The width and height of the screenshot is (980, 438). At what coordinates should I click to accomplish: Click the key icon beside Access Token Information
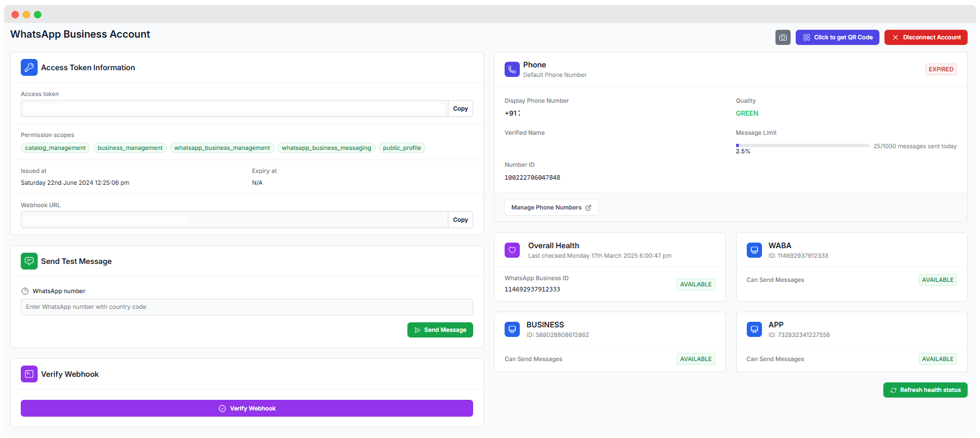point(29,67)
